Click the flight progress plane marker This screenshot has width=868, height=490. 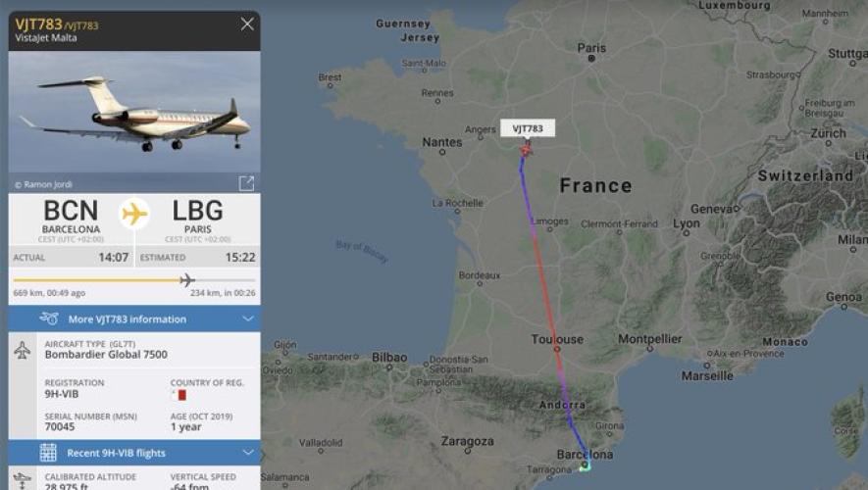point(187,280)
